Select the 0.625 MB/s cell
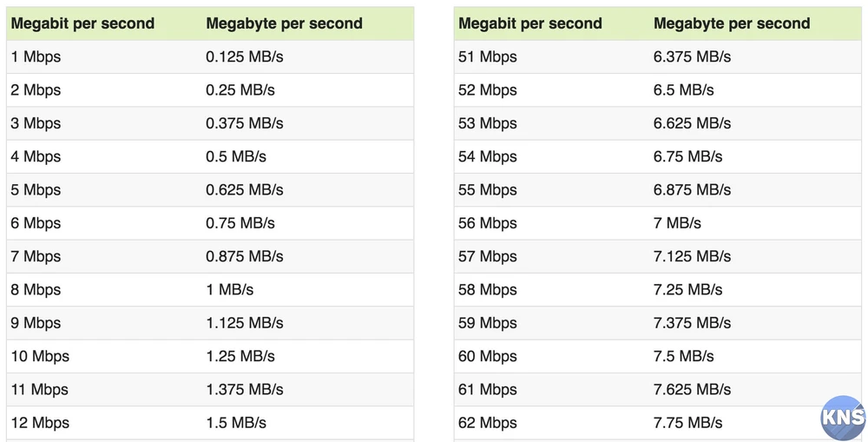The width and height of the screenshot is (868, 442). 245,190
